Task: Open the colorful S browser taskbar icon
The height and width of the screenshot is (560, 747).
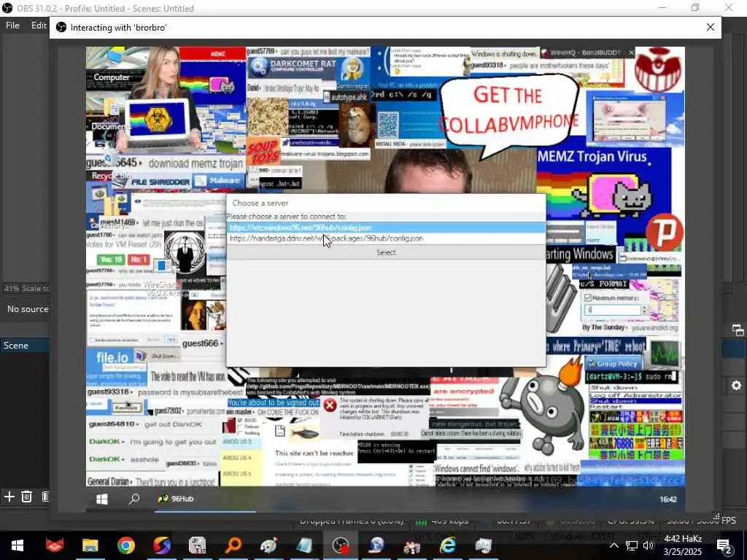Action: click(x=161, y=545)
